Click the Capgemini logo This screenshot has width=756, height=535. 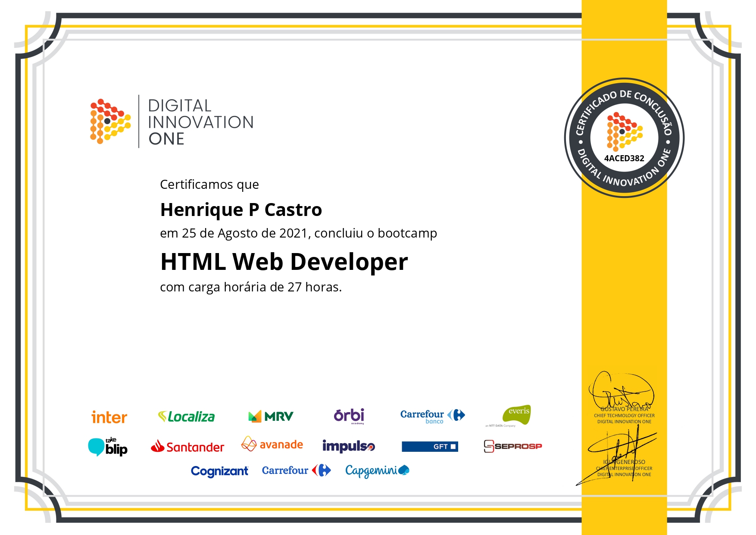377,470
